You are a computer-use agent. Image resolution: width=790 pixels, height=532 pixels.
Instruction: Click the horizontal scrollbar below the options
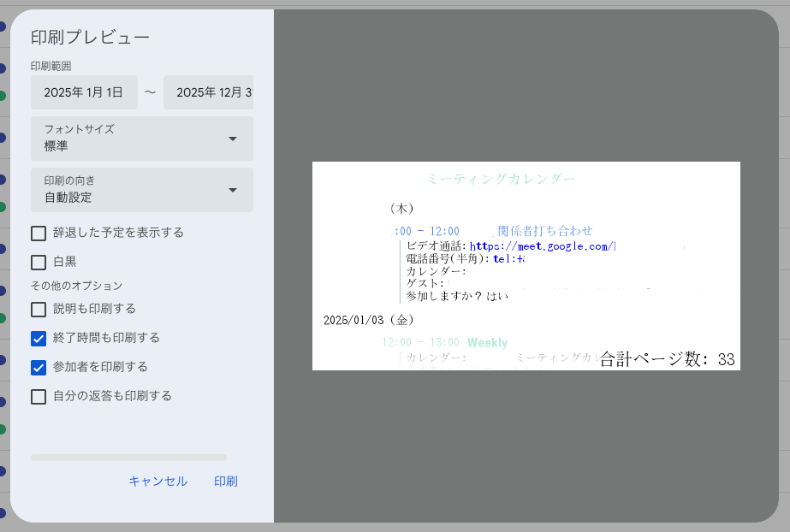[x=128, y=458]
